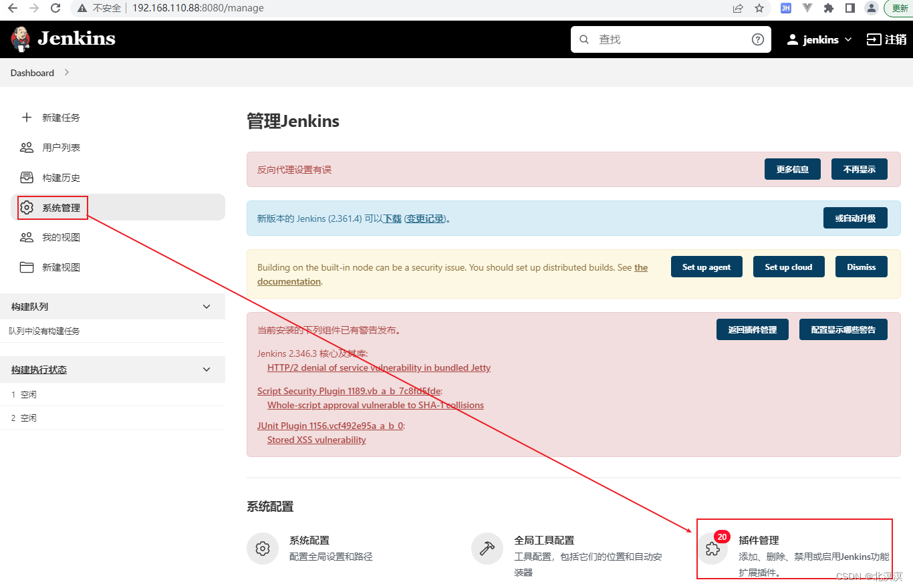Open 新建任务 in the sidebar
913x588 pixels.
118,117
